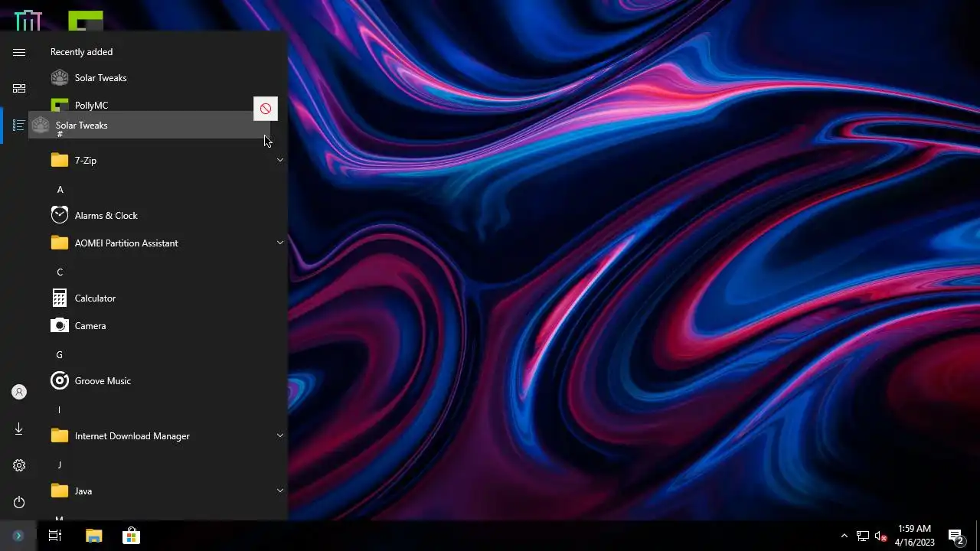Open the Java folder entry
This screenshot has height=551, width=980.
tap(165, 491)
